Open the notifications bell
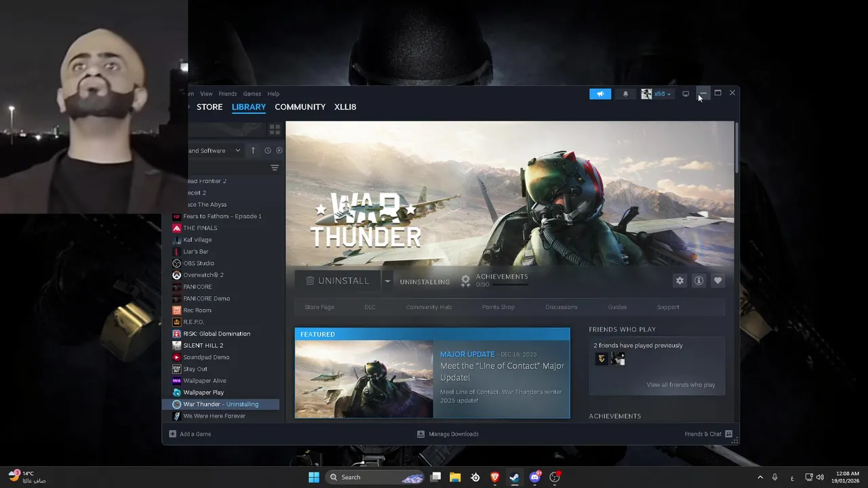Screen dimensions: 868x488 [x=625, y=94]
